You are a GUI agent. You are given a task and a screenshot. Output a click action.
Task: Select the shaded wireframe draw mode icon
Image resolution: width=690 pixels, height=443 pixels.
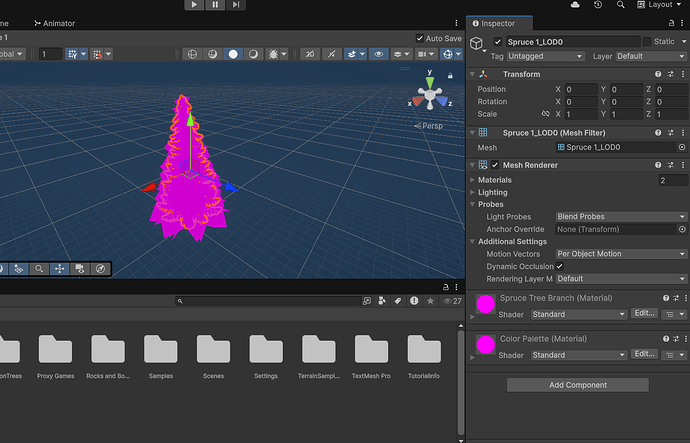point(213,54)
